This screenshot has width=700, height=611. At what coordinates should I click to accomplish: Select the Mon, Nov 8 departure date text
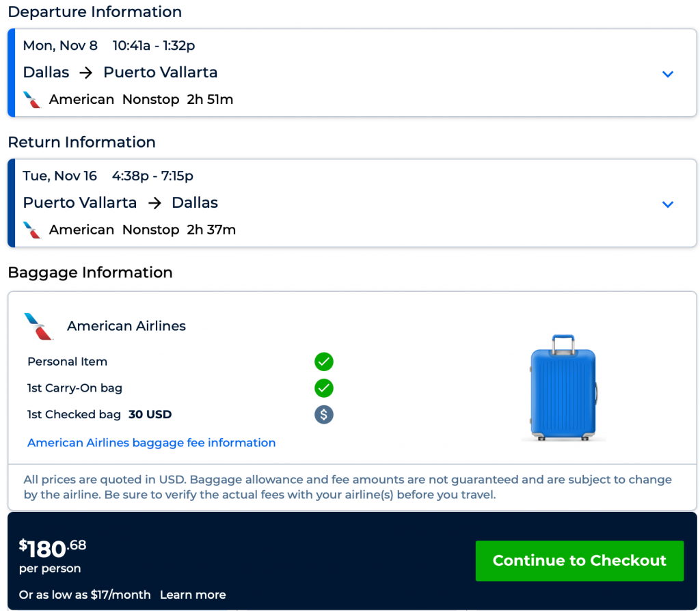60,46
